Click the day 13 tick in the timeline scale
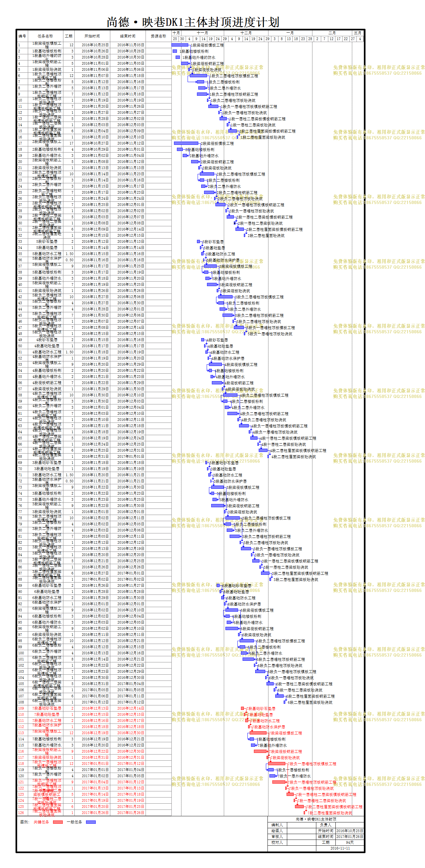This screenshot has height=868, width=425. point(289,39)
